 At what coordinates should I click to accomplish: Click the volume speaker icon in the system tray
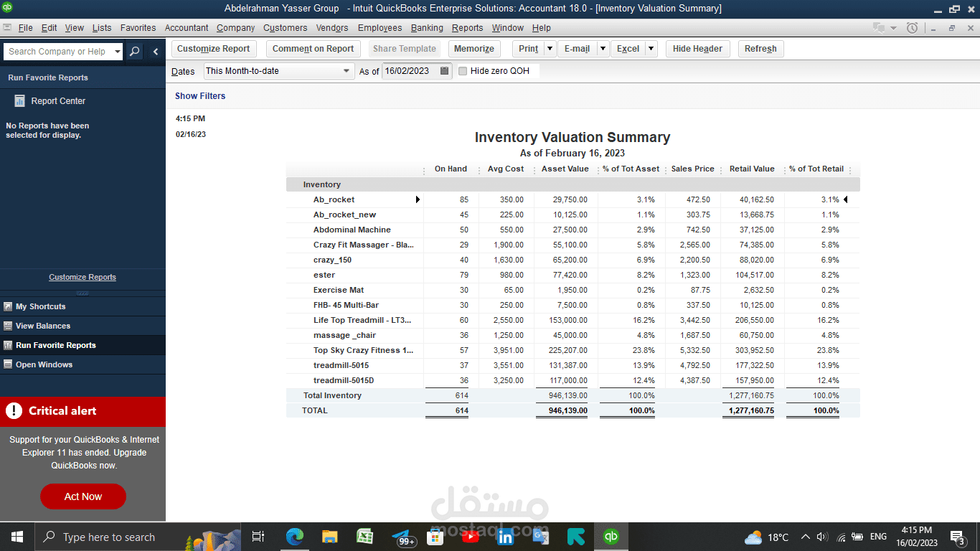(822, 537)
